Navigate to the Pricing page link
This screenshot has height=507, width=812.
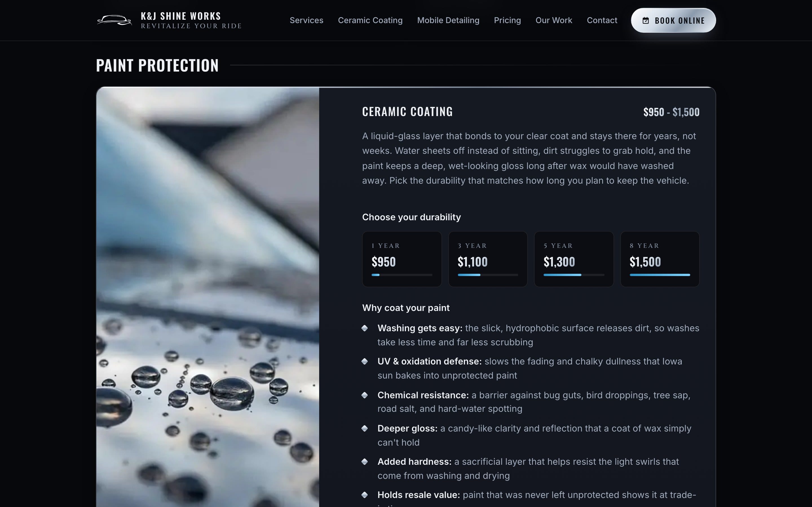(507, 20)
